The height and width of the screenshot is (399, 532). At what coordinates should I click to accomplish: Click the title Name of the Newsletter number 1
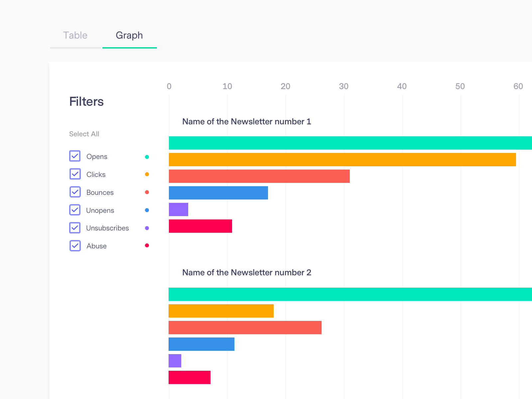[246, 122]
